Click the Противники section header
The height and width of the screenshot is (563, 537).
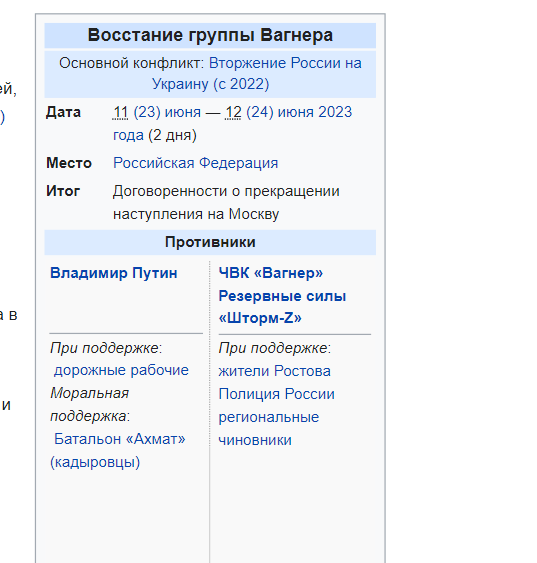pos(210,242)
